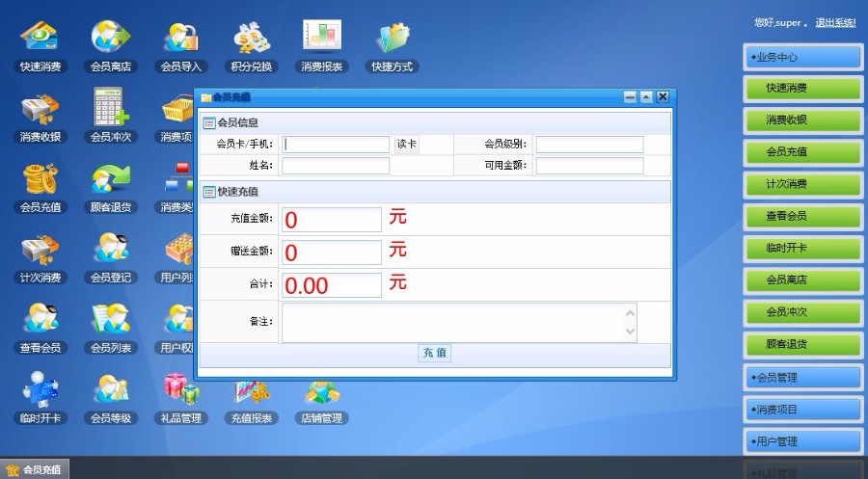Focus the 姓名 input field
This screenshot has width=868, height=479.
coord(336,166)
